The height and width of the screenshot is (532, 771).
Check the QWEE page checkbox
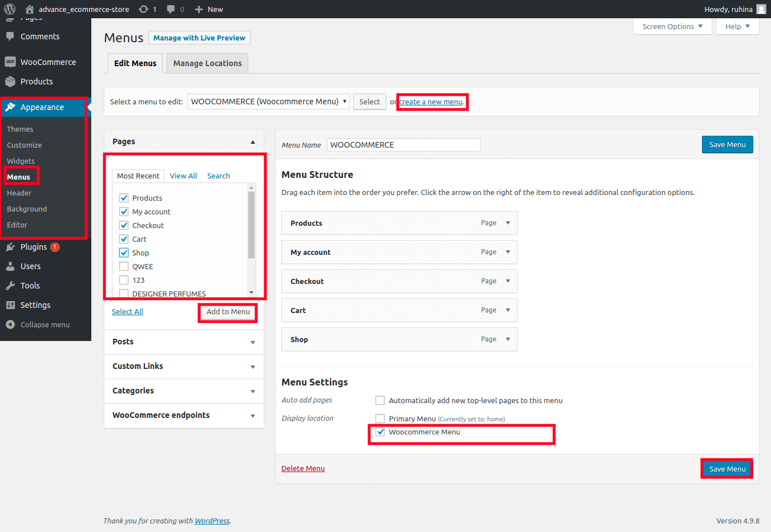coord(124,266)
